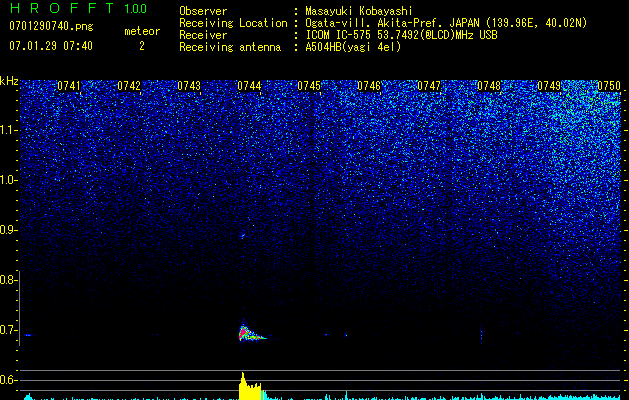
Task: Click the Receiving antenna label
Action: [x=230, y=47]
